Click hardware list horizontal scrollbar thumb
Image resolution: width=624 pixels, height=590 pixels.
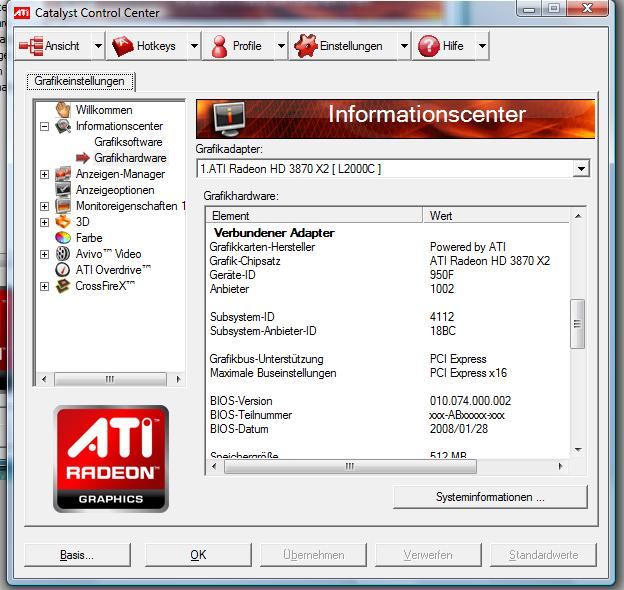[x=350, y=466]
